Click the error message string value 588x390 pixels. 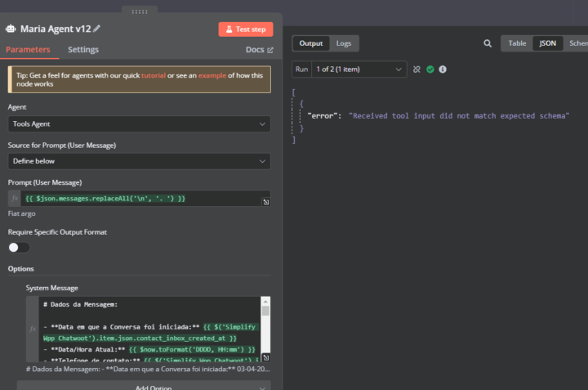click(459, 116)
